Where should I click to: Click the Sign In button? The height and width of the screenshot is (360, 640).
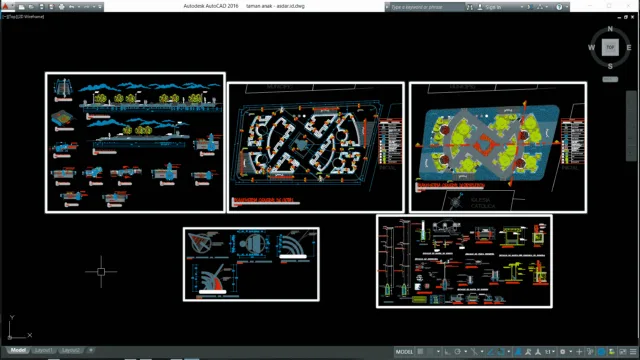coord(489,7)
